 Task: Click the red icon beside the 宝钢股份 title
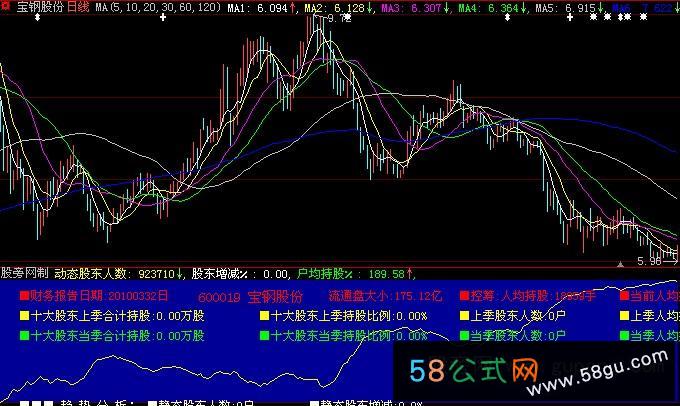pos(6,7)
